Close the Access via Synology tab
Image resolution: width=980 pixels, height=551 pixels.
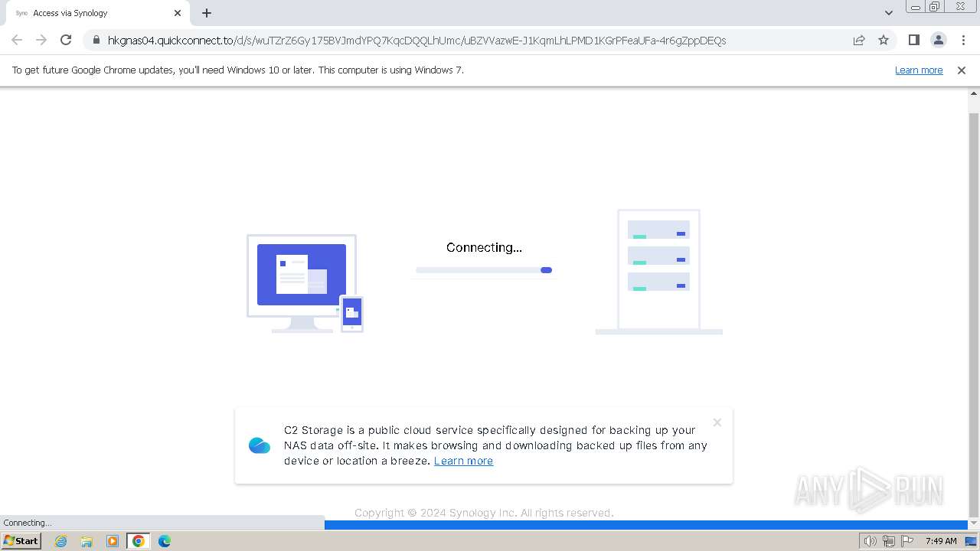coord(178,13)
